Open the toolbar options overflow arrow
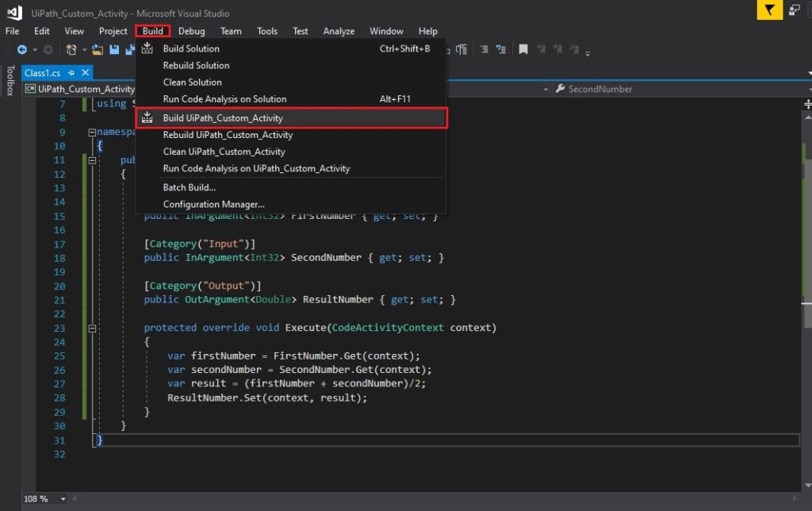This screenshot has height=511, width=812. pos(588,52)
